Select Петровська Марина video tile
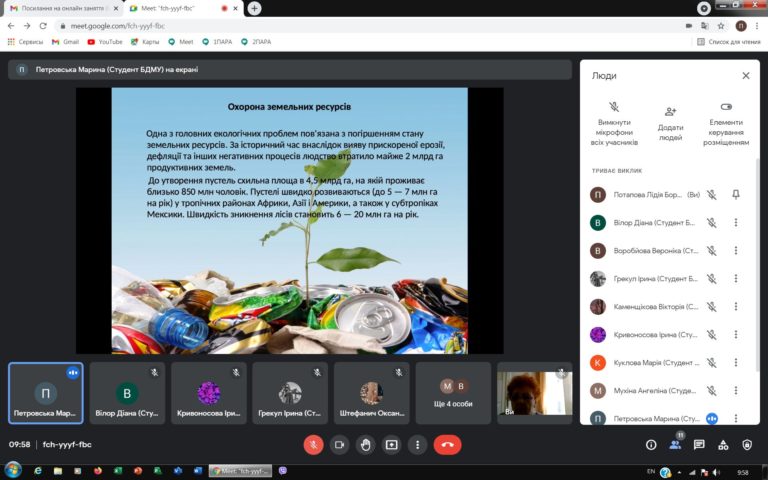 [x=46, y=393]
